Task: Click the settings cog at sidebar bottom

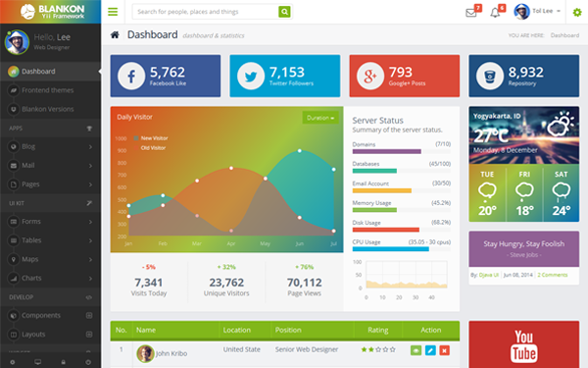Action: pyautogui.click(x=13, y=362)
